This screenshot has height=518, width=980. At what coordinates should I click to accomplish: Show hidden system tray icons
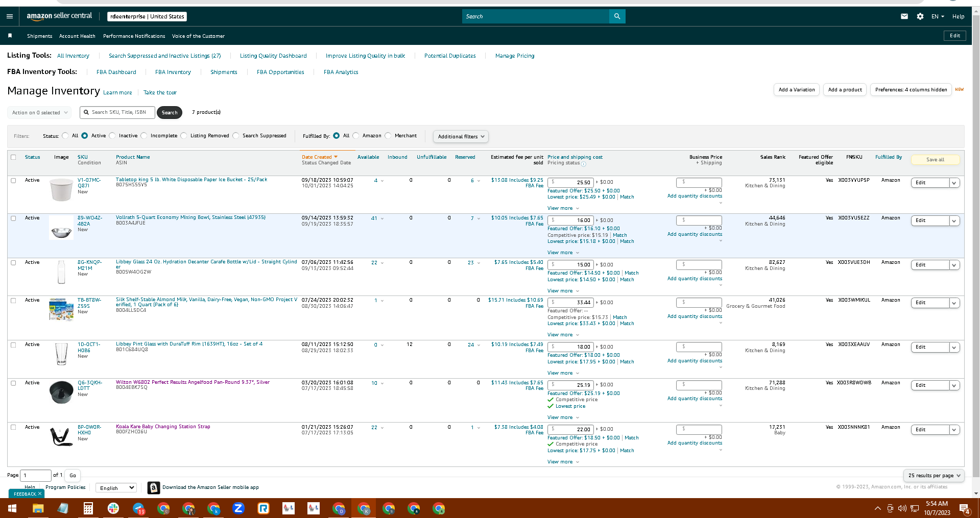(877, 508)
